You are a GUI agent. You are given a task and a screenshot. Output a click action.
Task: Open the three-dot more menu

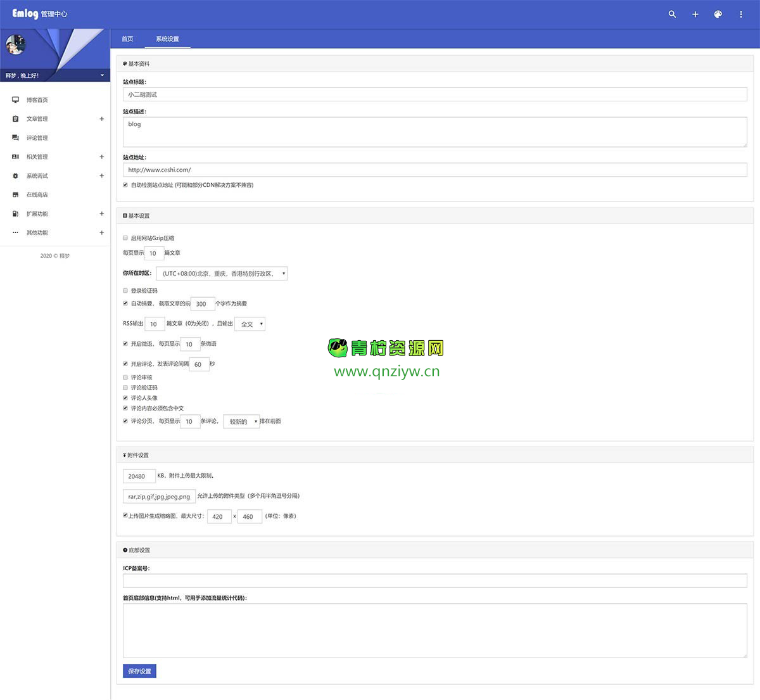point(741,14)
